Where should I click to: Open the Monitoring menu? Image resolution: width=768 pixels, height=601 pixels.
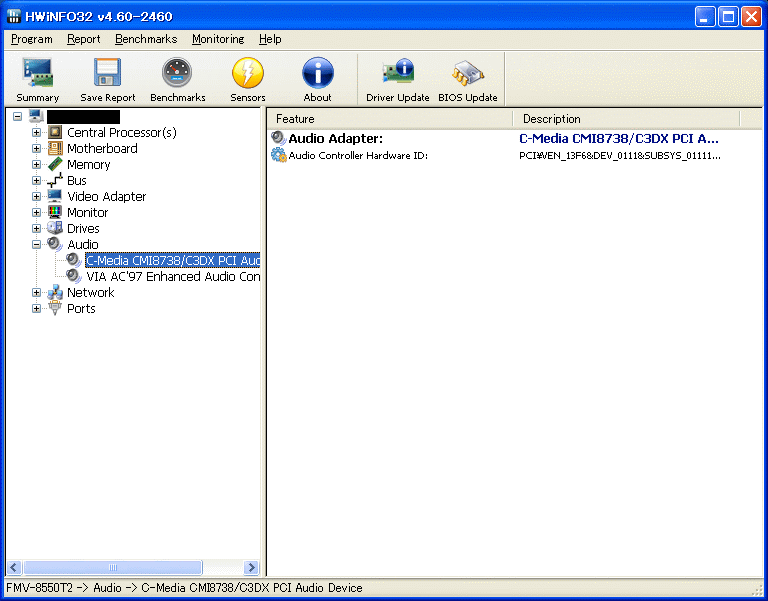click(x=217, y=39)
